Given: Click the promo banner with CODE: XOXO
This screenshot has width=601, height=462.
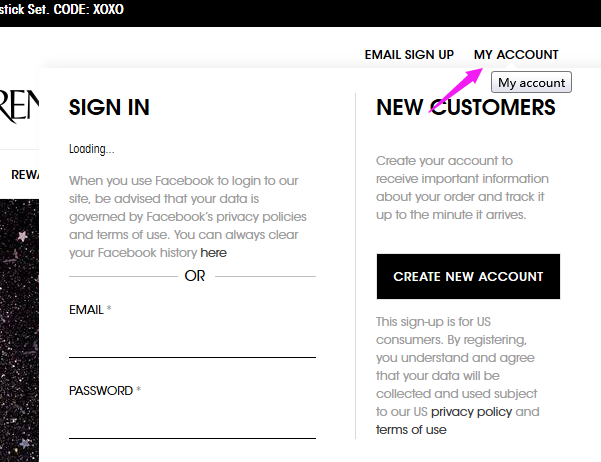Looking at the screenshot, I should click(61, 9).
